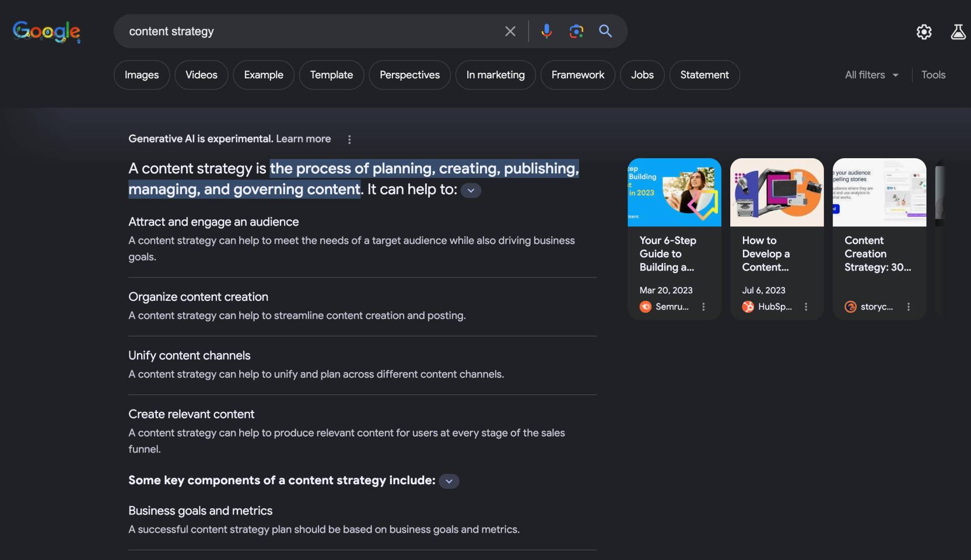Click HubSpot source favicon

[x=748, y=307]
